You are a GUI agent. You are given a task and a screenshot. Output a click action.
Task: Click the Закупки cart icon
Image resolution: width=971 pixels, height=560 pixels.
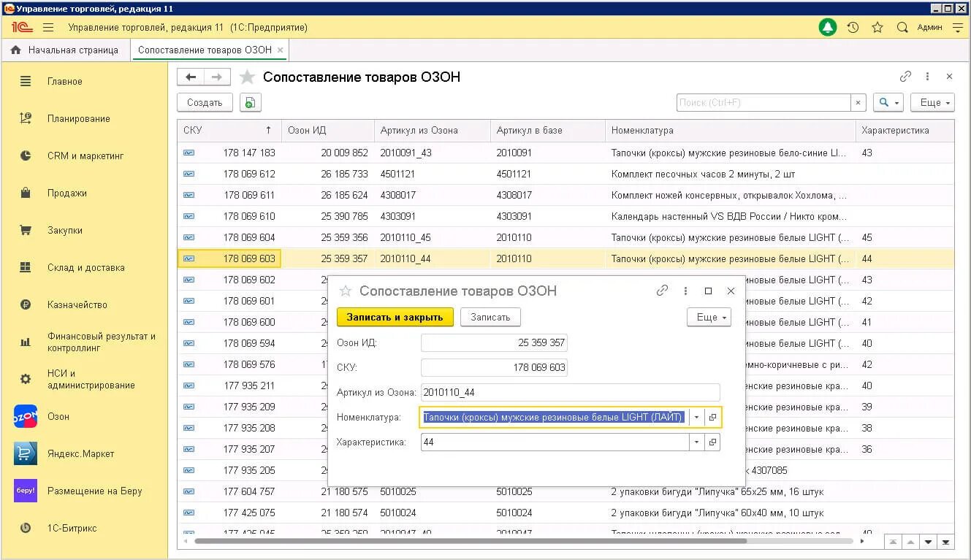point(26,230)
